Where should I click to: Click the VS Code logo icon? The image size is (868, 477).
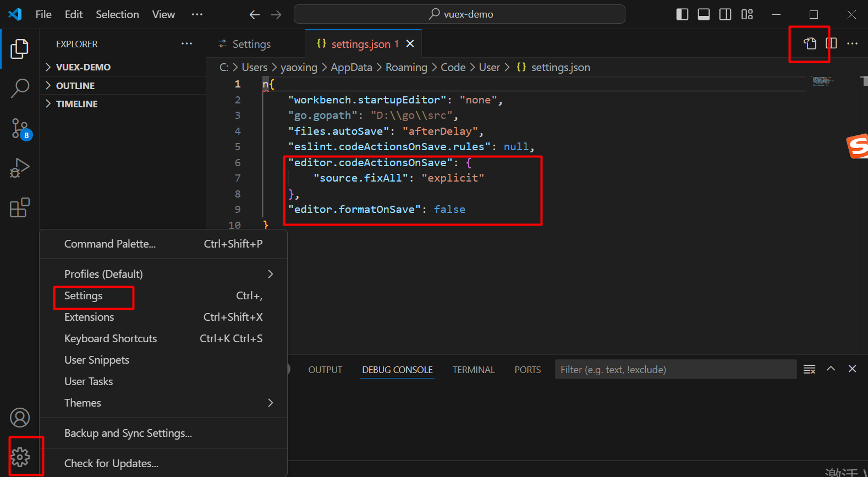(15, 14)
